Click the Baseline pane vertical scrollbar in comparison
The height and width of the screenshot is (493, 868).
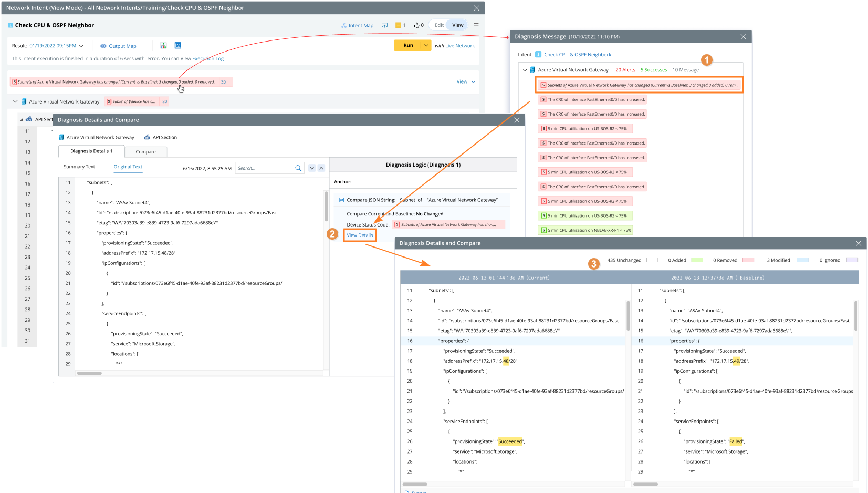856,315
